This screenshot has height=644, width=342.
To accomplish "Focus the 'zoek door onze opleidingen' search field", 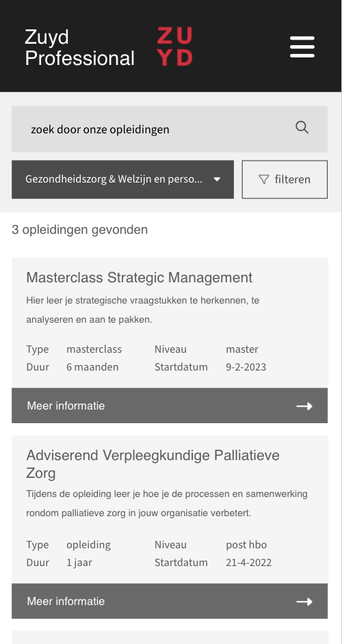I will pos(170,129).
